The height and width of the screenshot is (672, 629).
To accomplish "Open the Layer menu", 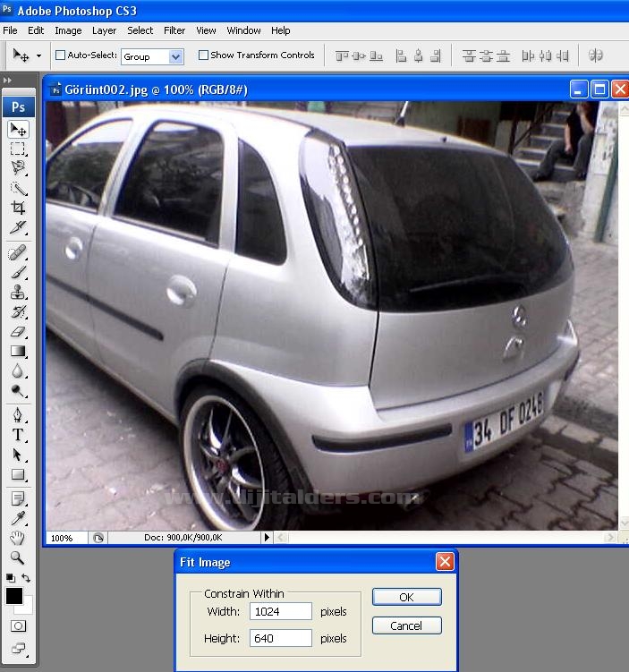I will 104,30.
